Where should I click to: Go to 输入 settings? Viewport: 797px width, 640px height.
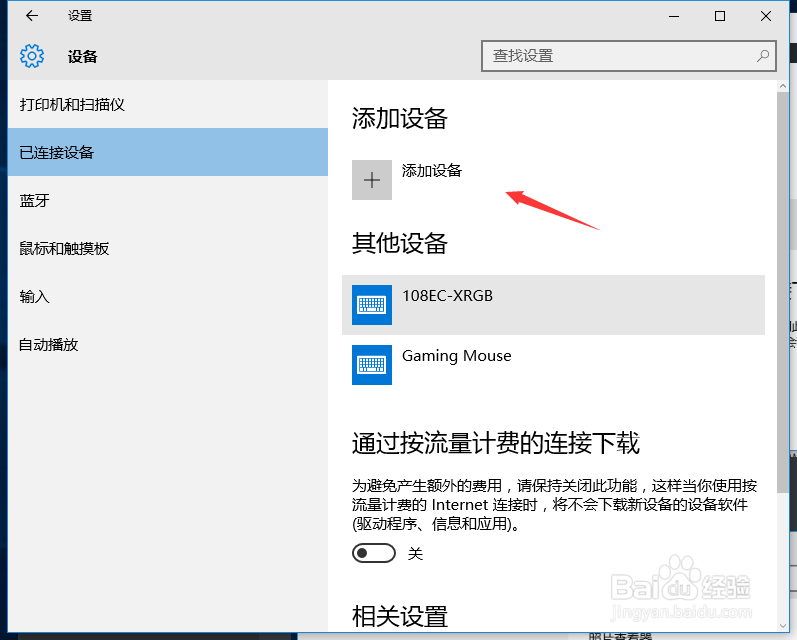[x=168, y=296]
